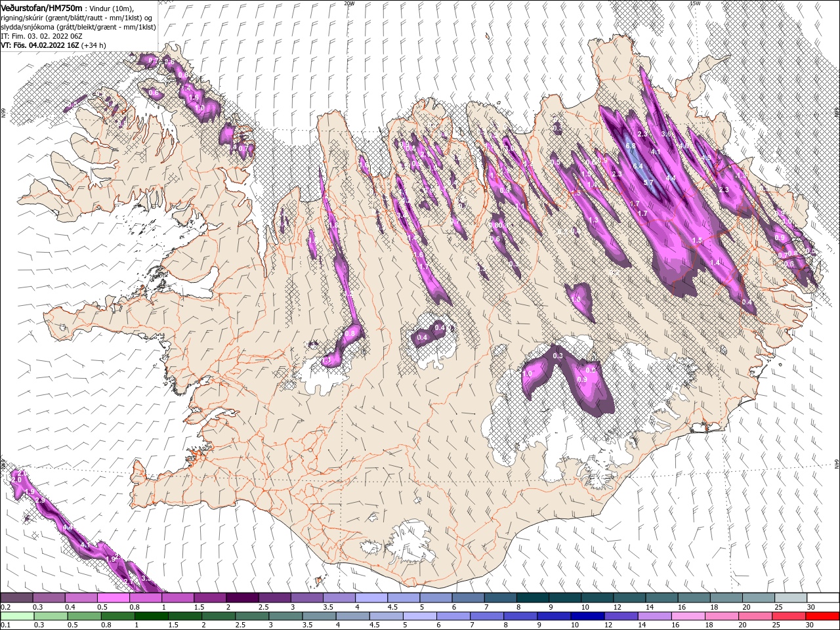Click the bright pink snow swatch between 0.5 and 0.8
This screenshot has width=840, height=630.
113,598
